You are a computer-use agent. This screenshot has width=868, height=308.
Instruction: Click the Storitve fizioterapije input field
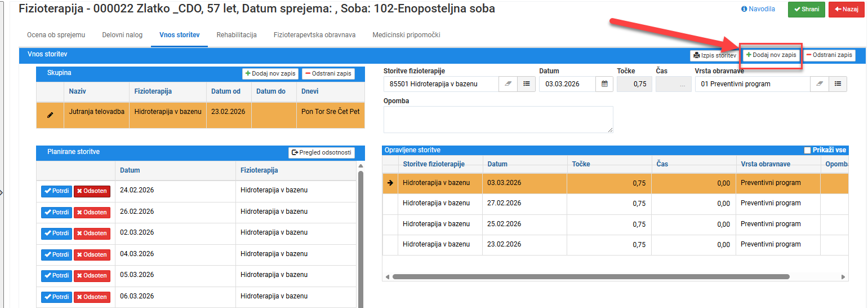441,83
